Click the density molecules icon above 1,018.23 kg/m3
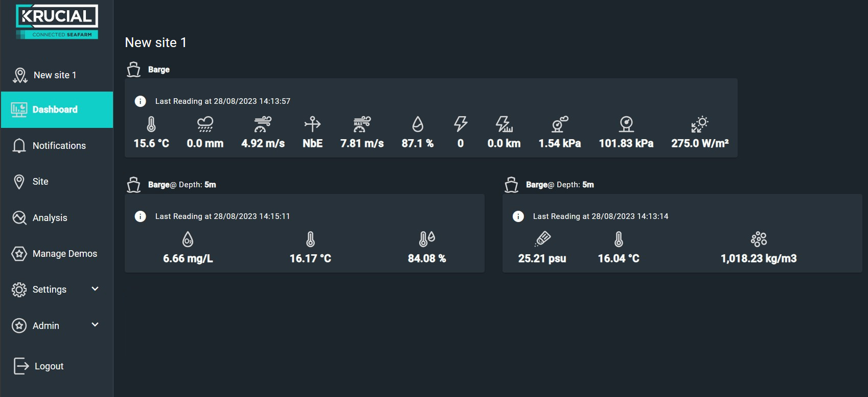868x397 pixels. pos(759,239)
